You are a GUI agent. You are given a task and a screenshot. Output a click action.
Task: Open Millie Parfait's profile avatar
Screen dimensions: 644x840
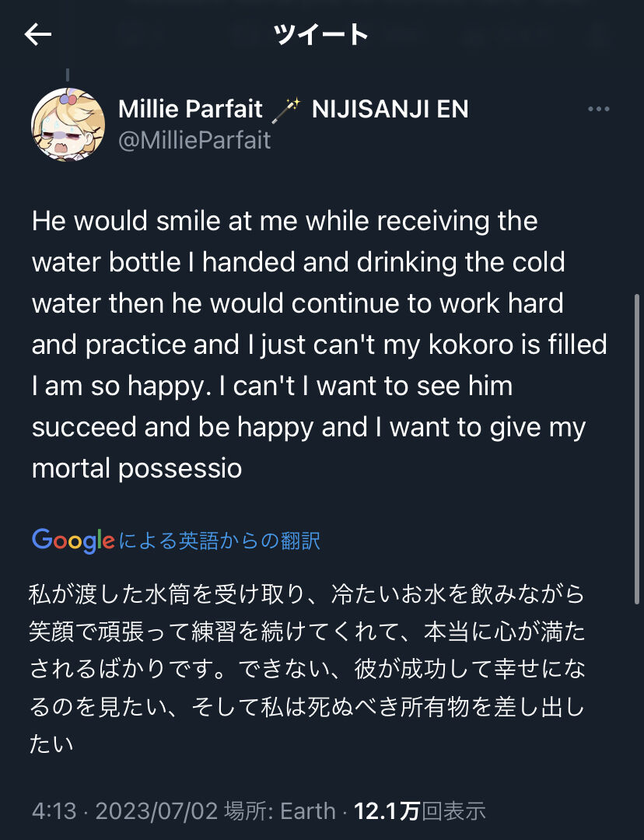68,124
